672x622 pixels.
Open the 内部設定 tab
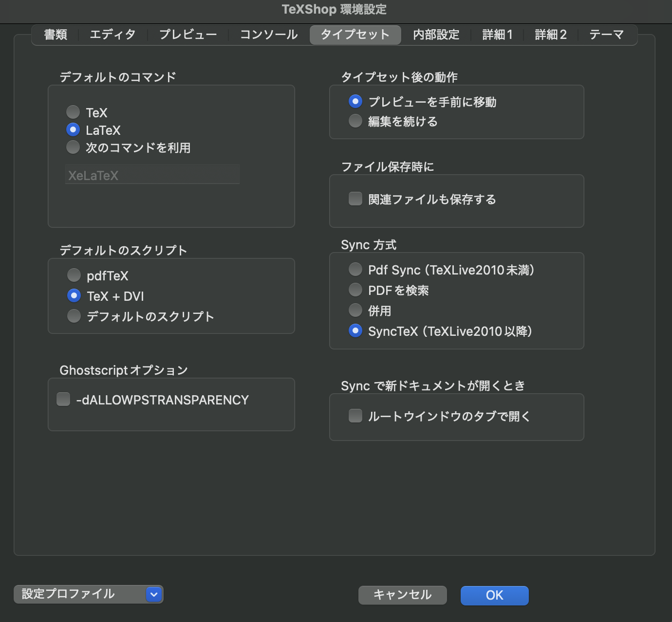tap(436, 35)
